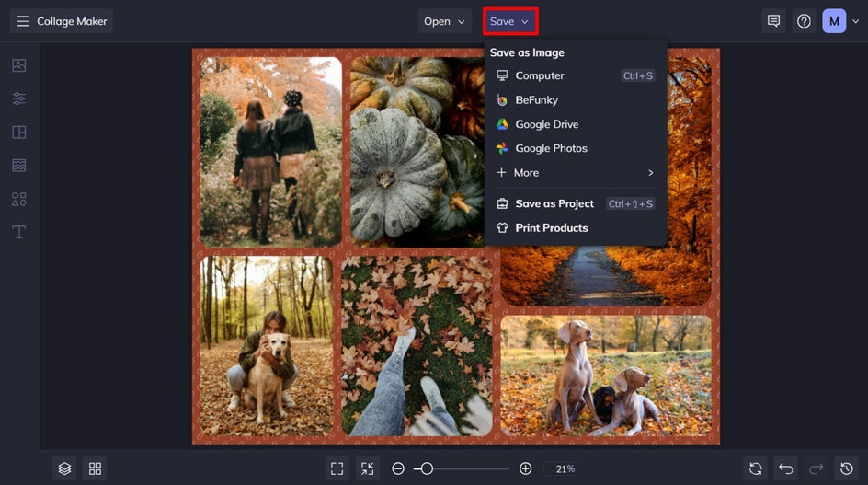Screen dimensions: 868x485
Task: Expand the More save options submenu
Action: coord(576,172)
